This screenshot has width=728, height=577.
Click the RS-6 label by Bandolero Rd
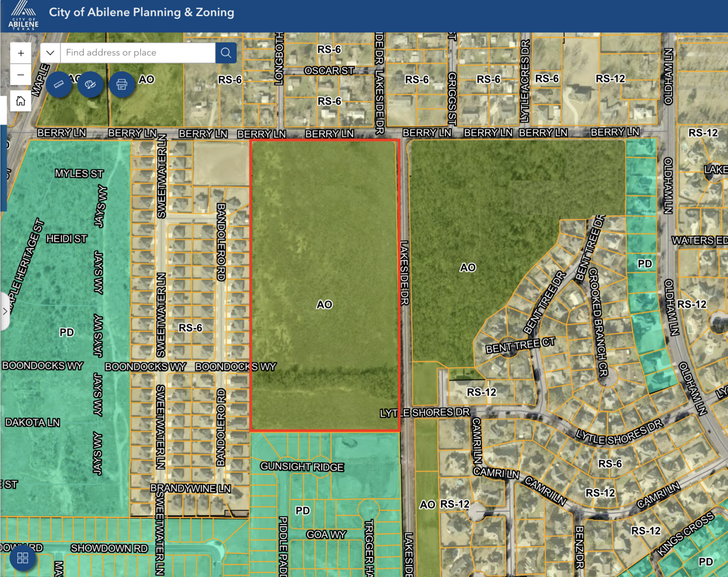point(190,328)
